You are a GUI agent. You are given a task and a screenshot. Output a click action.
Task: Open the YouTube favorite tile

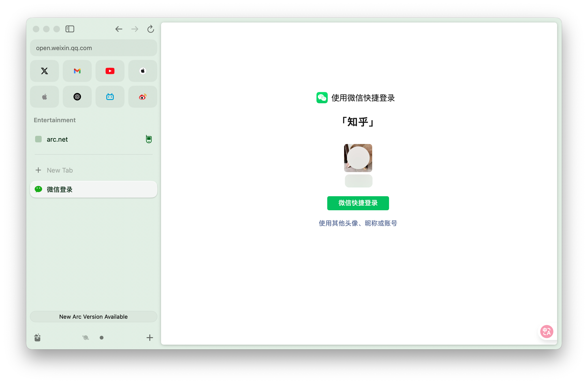pos(110,71)
